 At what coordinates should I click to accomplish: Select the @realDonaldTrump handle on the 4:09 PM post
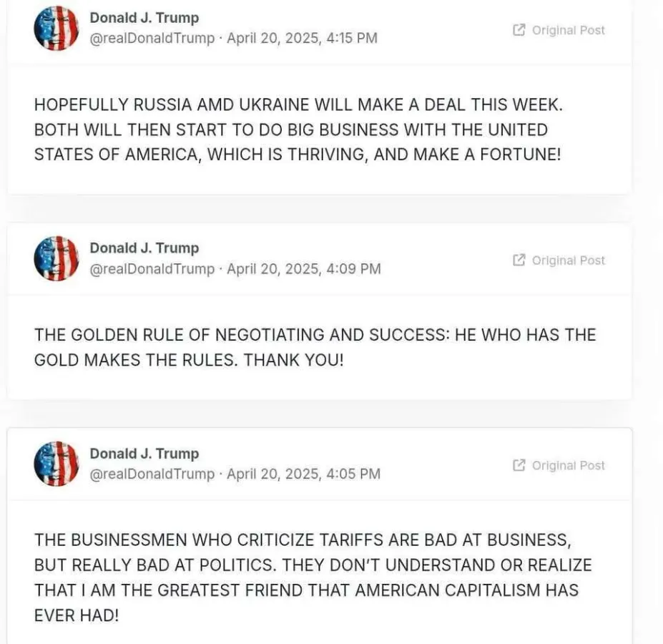coord(152,268)
